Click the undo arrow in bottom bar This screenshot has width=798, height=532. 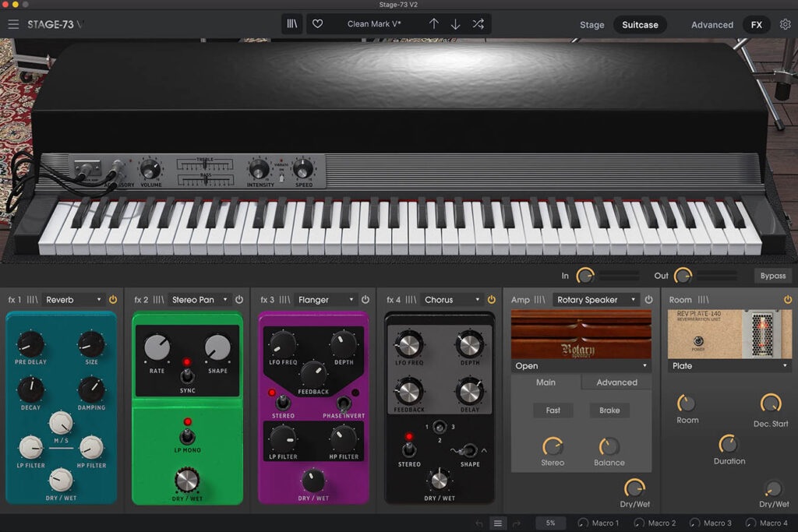coord(479,523)
